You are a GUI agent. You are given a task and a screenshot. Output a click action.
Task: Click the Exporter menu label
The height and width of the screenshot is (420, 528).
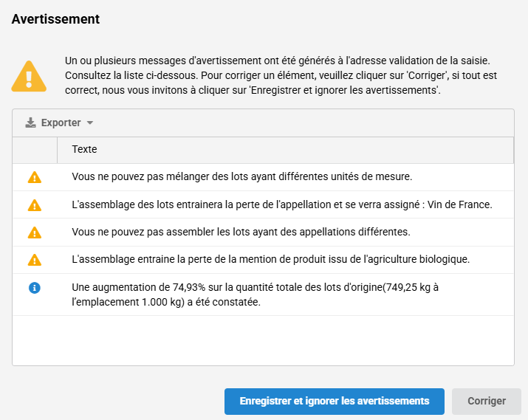61,123
